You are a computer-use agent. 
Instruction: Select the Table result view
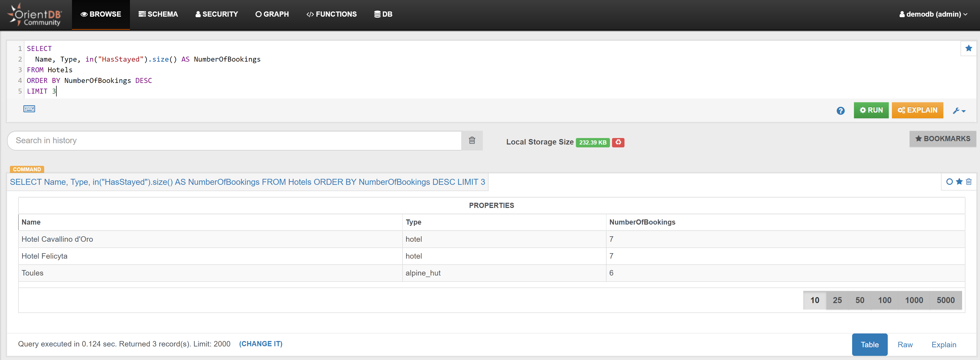pyautogui.click(x=869, y=345)
